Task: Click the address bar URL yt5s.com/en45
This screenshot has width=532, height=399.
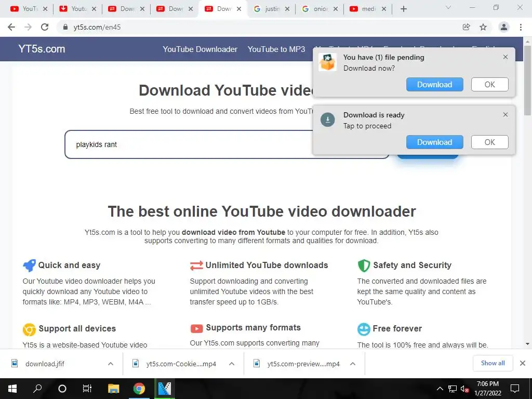Action: tap(97, 27)
